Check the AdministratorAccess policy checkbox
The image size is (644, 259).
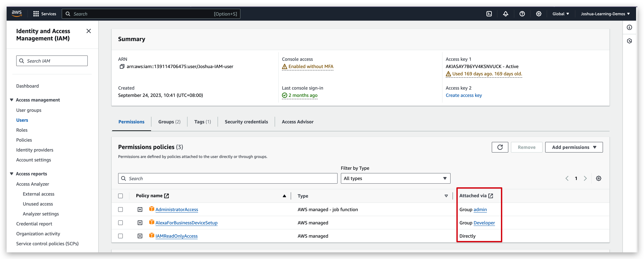(120, 209)
